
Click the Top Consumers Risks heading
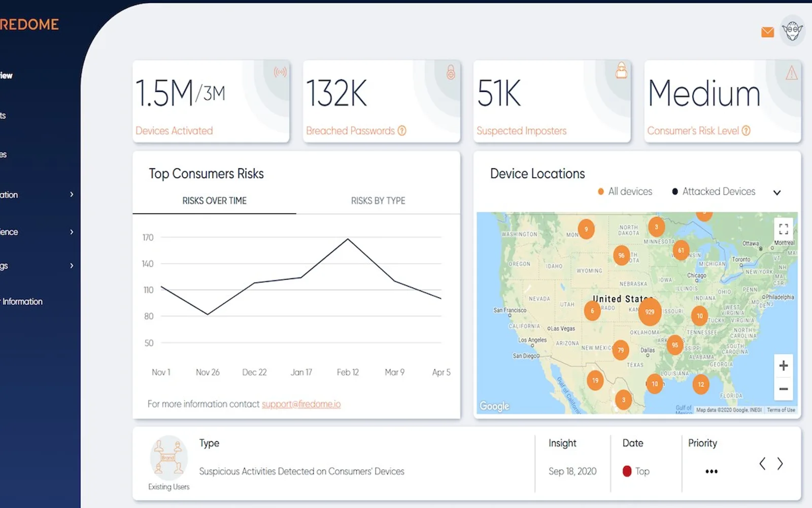pyautogui.click(x=206, y=174)
